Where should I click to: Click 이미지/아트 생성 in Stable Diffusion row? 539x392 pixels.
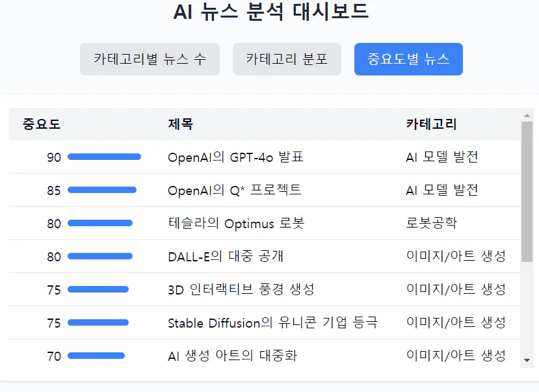[456, 322]
